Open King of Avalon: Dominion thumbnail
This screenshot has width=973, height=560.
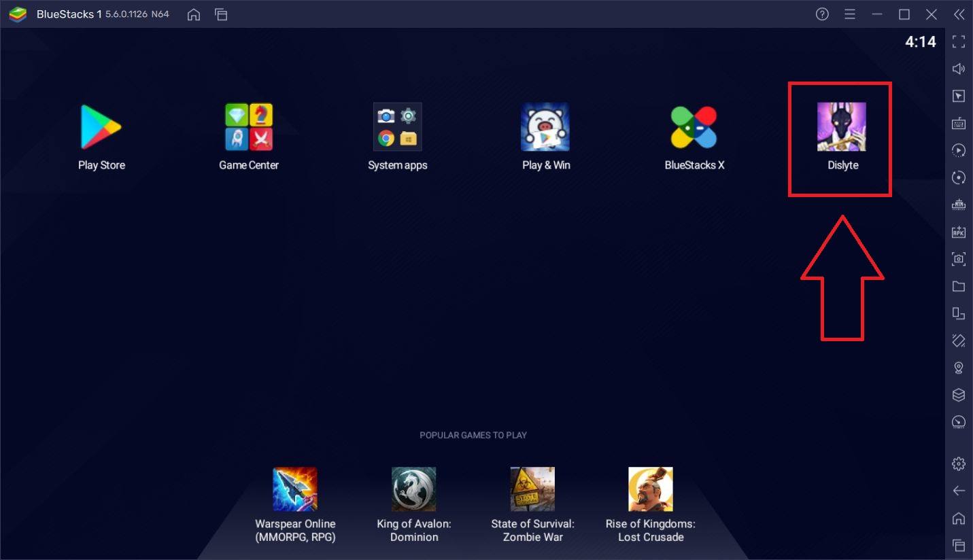click(414, 489)
